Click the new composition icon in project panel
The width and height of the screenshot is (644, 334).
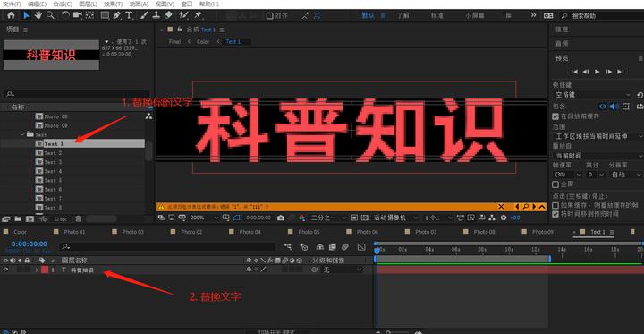point(30,218)
